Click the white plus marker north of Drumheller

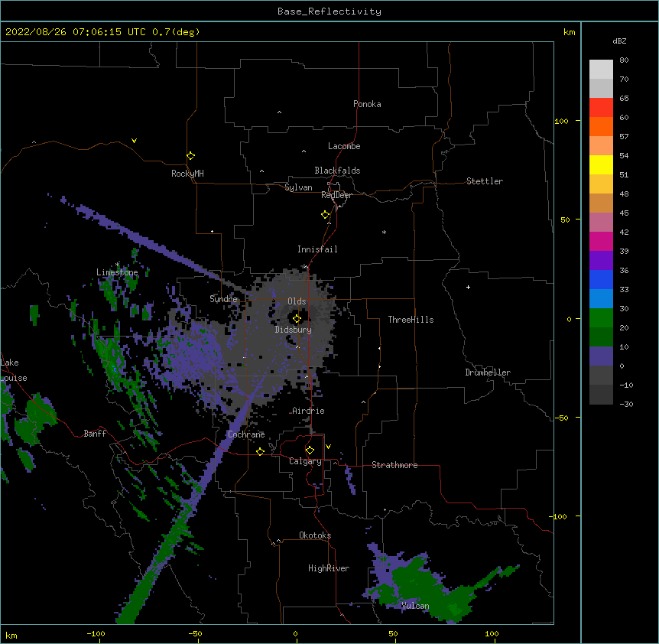click(x=468, y=287)
